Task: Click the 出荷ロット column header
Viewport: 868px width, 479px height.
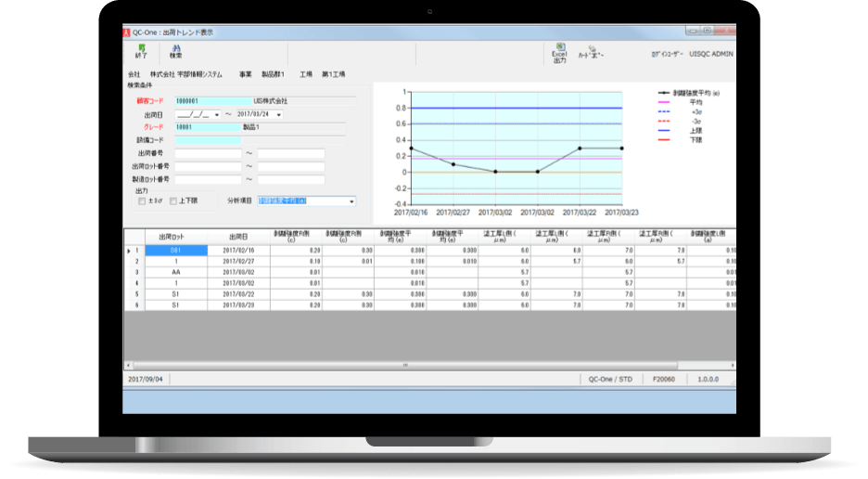Action: [x=174, y=237]
